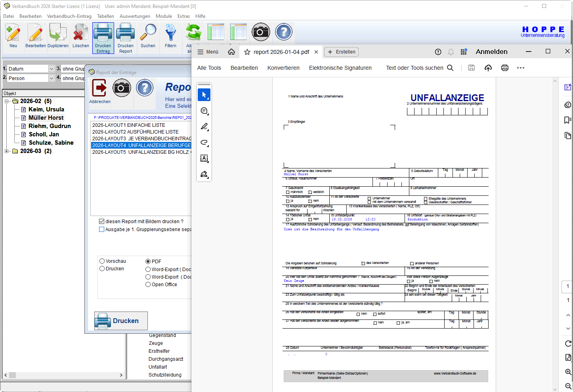This screenshot has height=392, width=573.
Task: Select the Vorschau radio button
Action: [x=102, y=261]
